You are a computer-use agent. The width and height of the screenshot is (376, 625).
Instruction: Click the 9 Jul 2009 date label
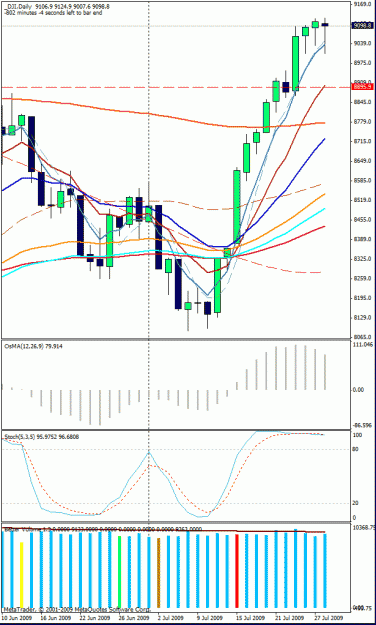click(209, 619)
